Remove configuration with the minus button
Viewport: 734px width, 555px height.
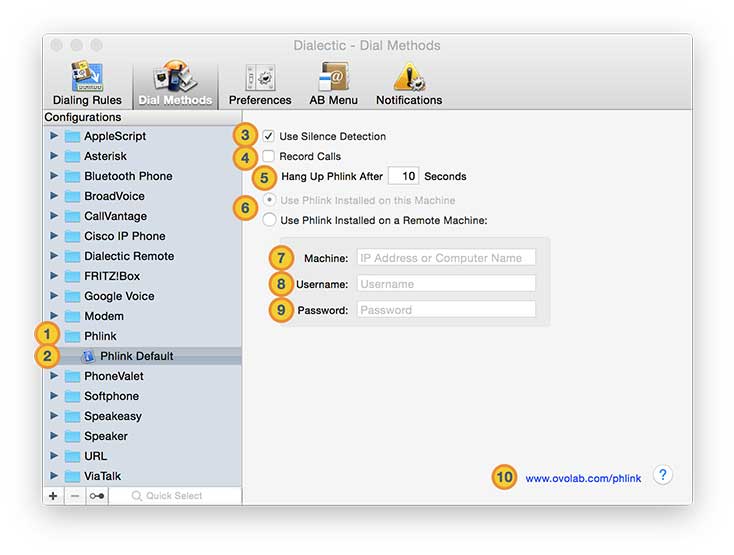75,496
